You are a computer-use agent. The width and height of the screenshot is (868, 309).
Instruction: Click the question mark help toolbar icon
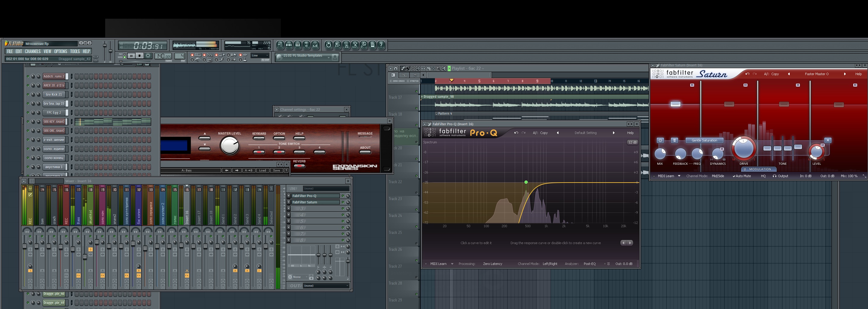[x=381, y=45]
